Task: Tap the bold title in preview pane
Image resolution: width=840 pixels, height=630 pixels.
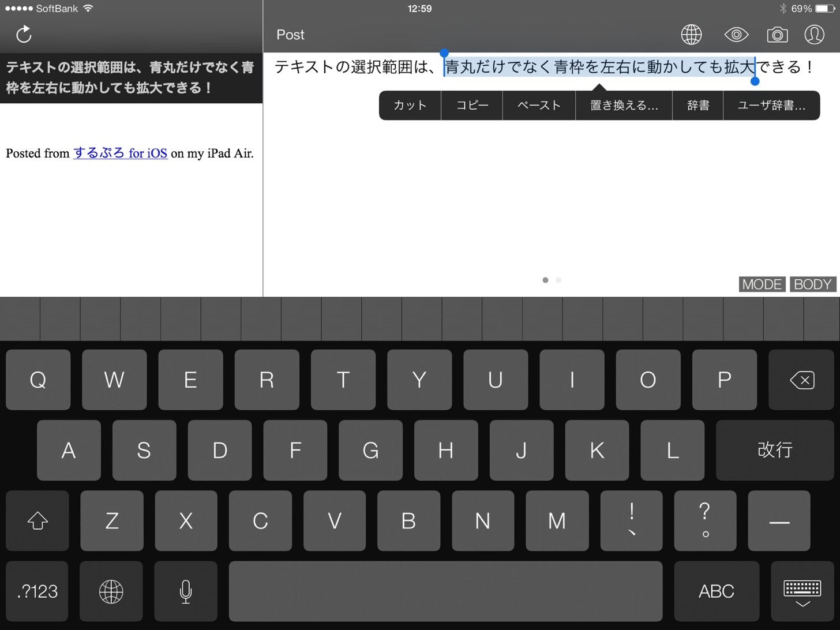Action: (130, 77)
